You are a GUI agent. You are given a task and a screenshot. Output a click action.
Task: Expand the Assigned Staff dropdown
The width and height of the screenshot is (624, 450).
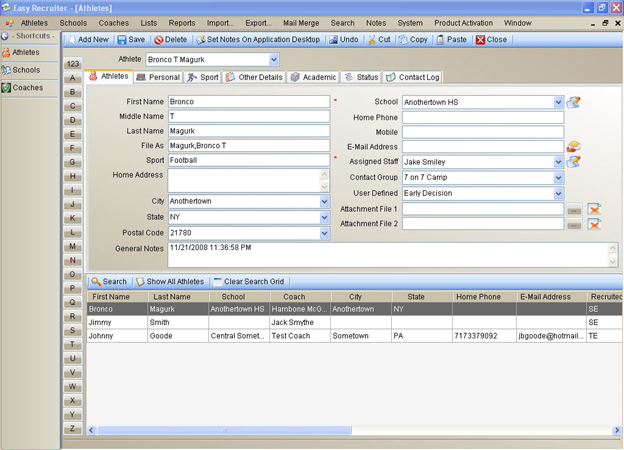pyautogui.click(x=558, y=162)
